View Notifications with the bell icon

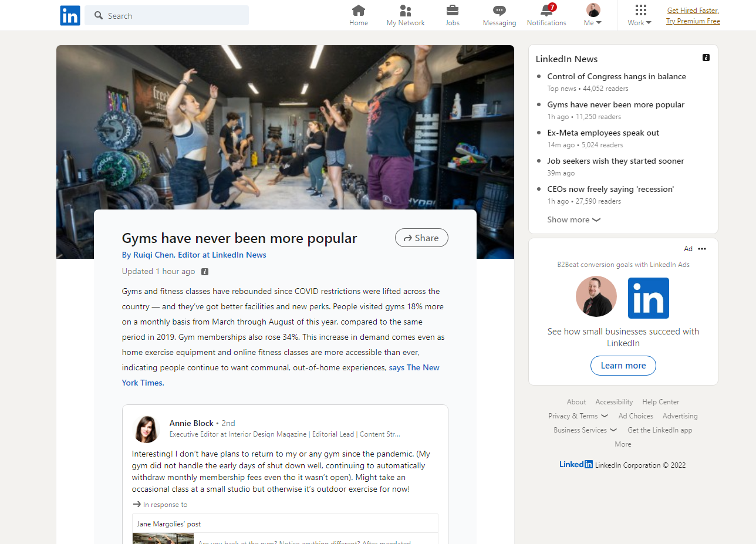tap(546, 11)
